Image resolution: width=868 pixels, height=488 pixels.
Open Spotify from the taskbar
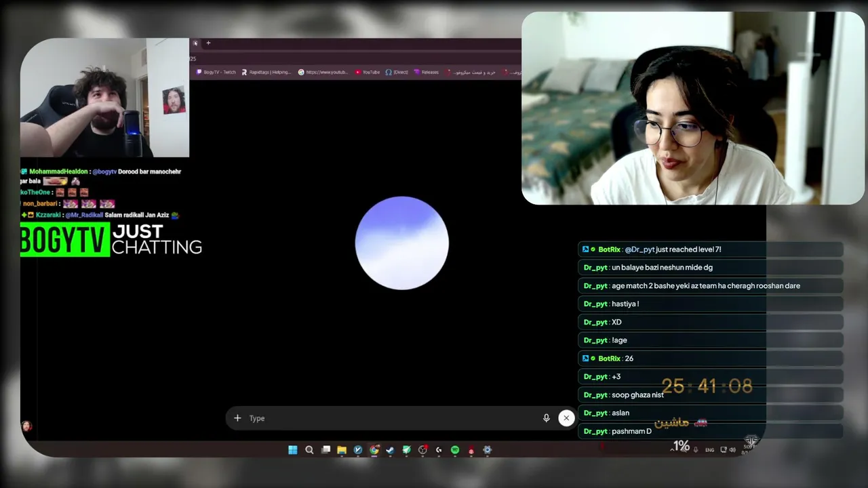[x=455, y=450]
